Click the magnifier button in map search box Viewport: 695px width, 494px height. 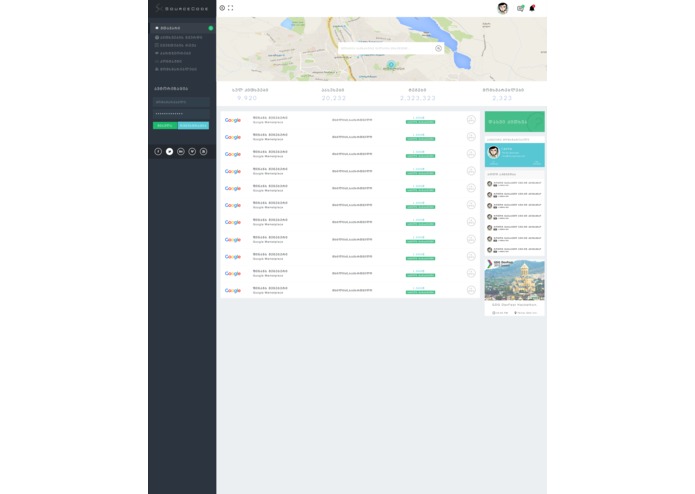pos(438,48)
